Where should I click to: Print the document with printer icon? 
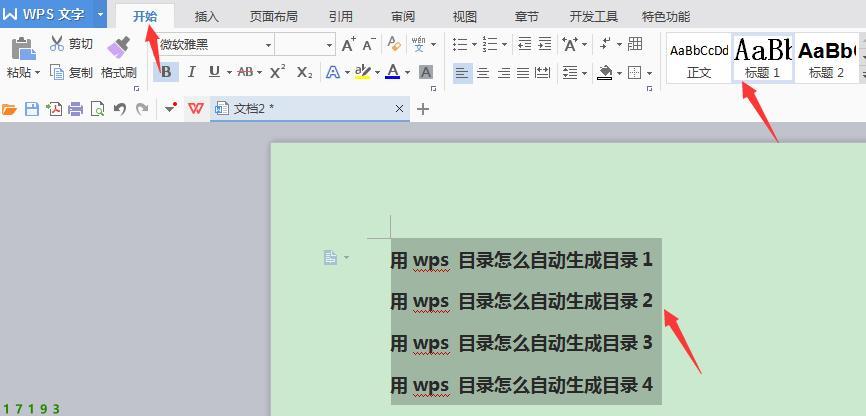(75, 109)
